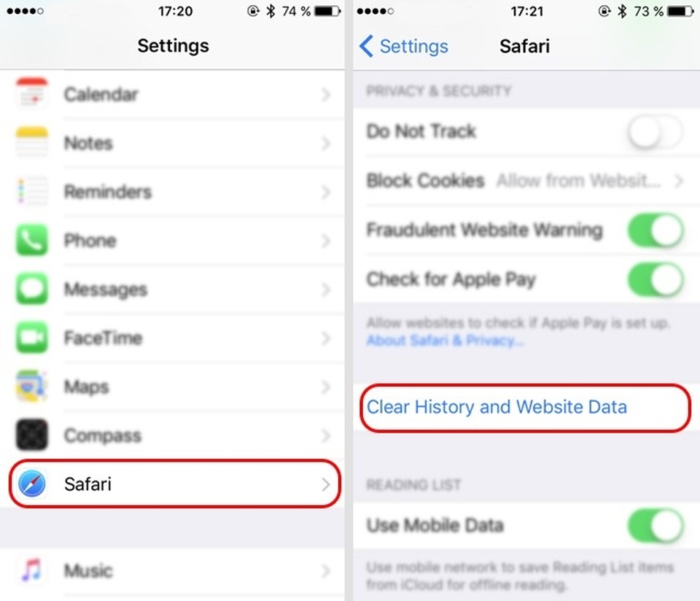Viewport: 700px width, 601px height.
Task: Open About Safari & Privacy link
Action: [445, 341]
